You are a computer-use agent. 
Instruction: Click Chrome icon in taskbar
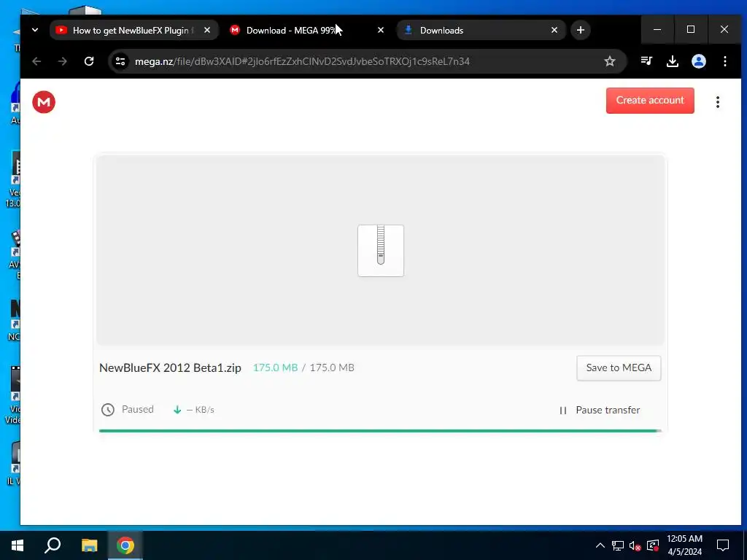click(125, 545)
